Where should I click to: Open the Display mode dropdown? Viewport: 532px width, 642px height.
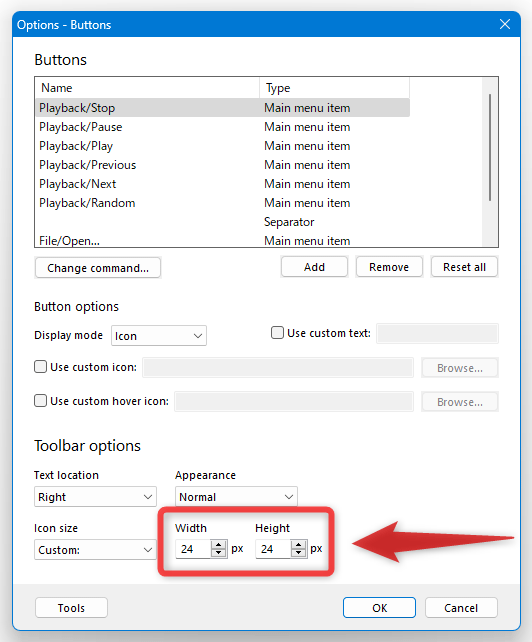tap(159, 336)
